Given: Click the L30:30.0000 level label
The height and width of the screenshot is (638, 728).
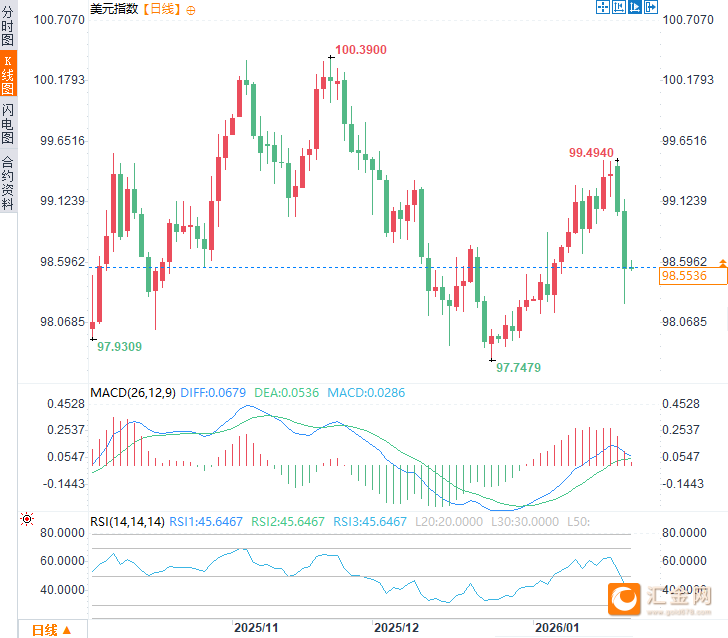Looking at the screenshot, I should pos(525,522).
